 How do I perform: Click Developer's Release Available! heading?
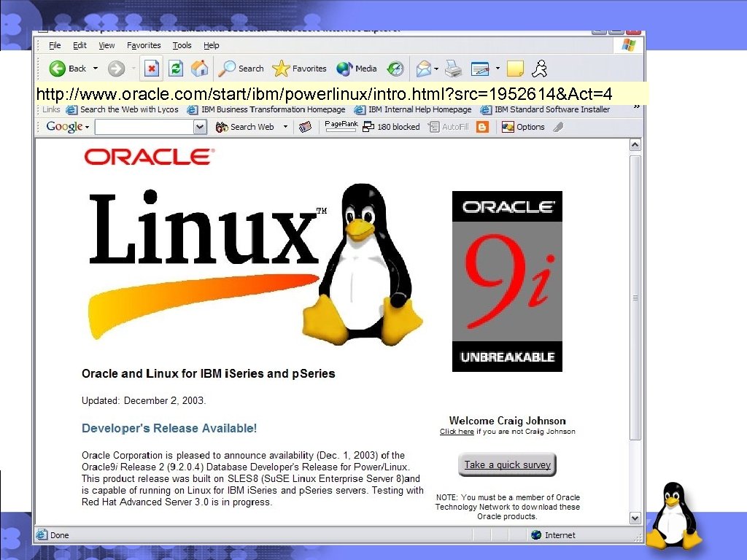(169, 428)
